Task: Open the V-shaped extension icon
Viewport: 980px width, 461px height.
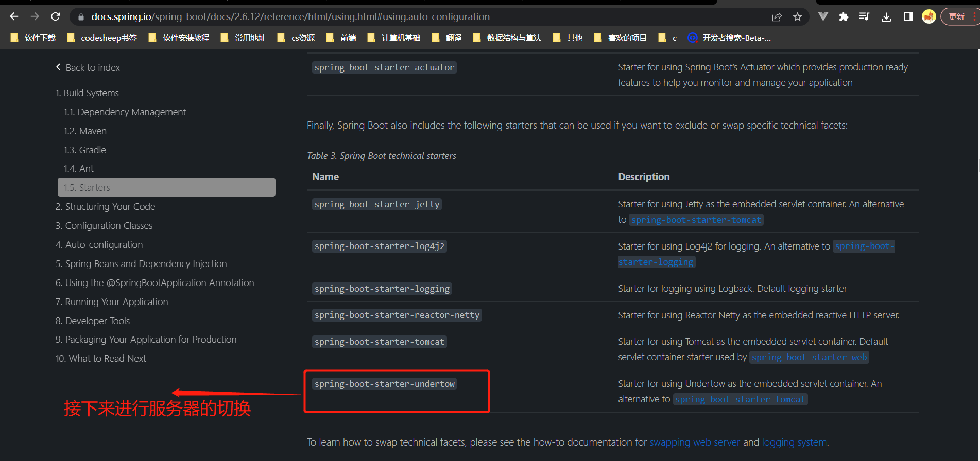Action: [x=823, y=16]
